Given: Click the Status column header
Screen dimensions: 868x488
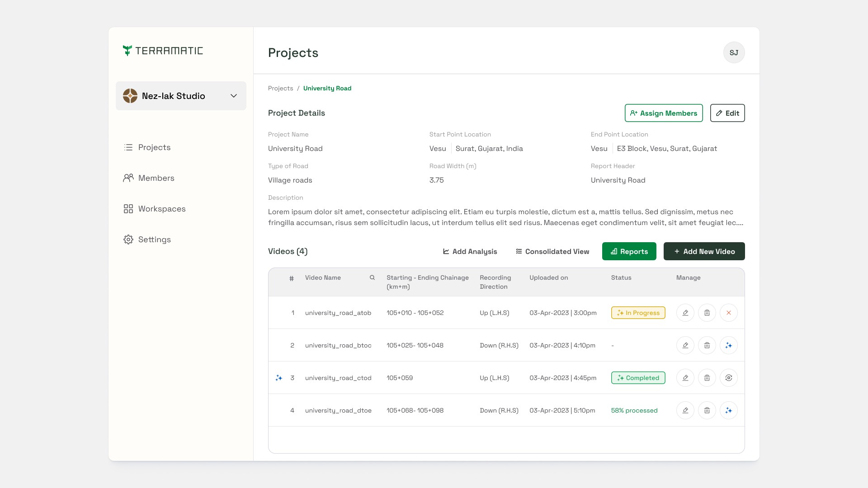Looking at the screenshot, I should coord(621,277).
